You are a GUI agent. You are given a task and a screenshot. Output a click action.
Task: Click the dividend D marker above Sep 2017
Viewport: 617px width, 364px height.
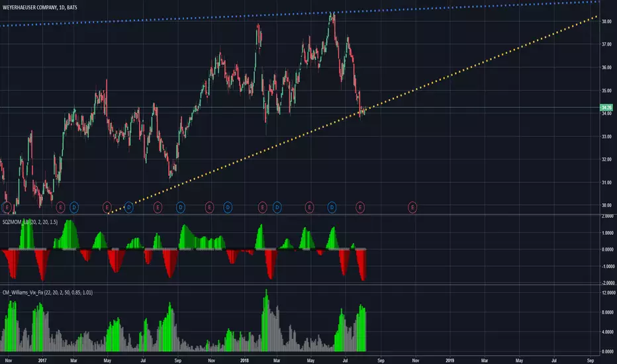coord(181,207)
